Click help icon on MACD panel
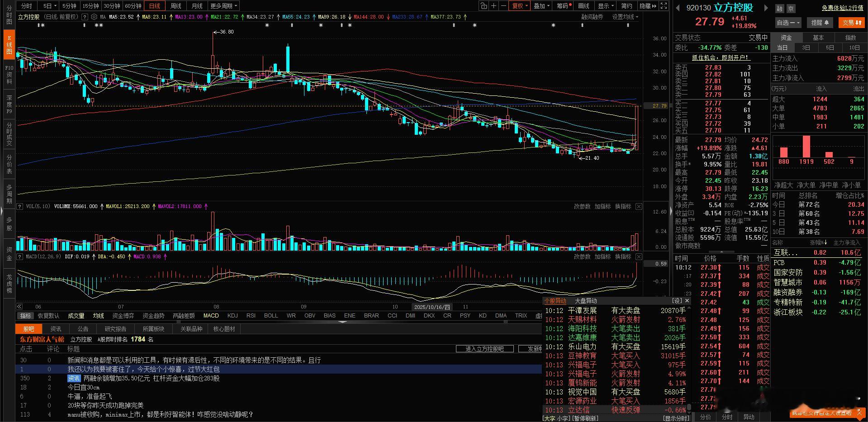 tap(19, 256)
